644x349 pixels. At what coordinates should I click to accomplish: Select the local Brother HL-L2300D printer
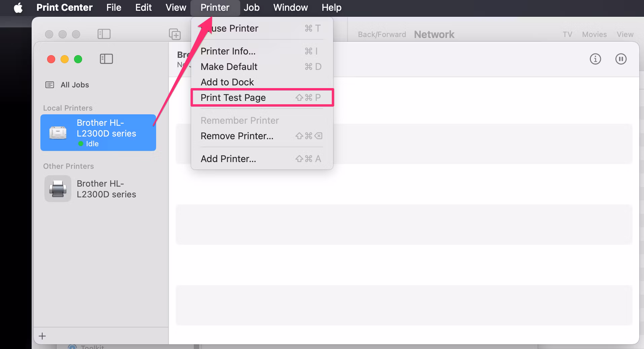pyautogui.click(x=98, y=133)
